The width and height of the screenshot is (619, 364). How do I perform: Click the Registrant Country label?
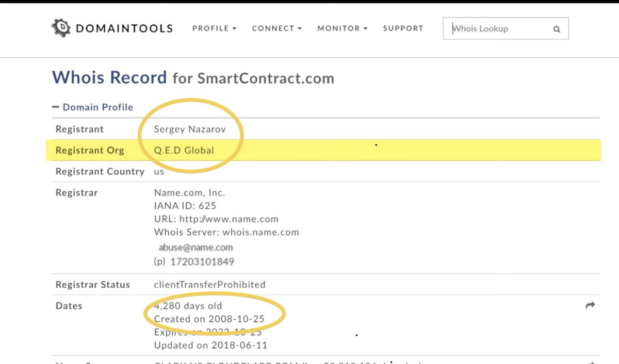pos(100,171)
